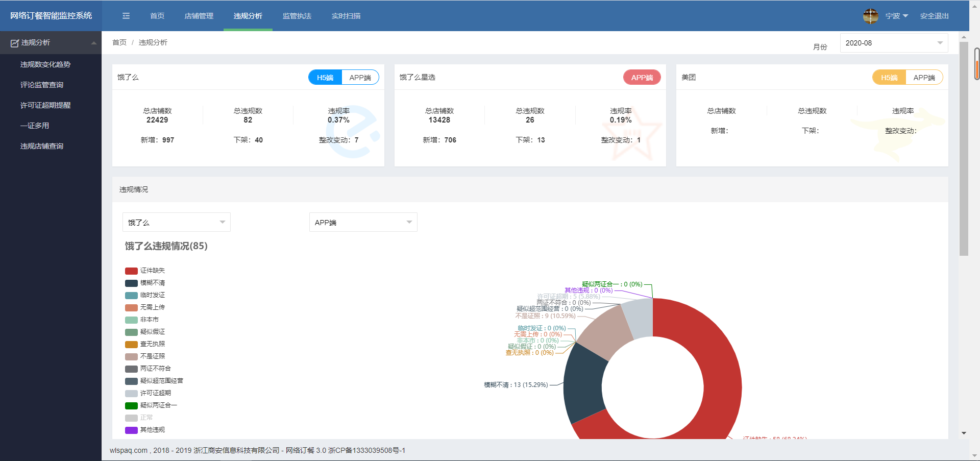Screen dimensions: 980x461
Task: Open 店铺管理 top menu
Action: [x=199, y=16]
